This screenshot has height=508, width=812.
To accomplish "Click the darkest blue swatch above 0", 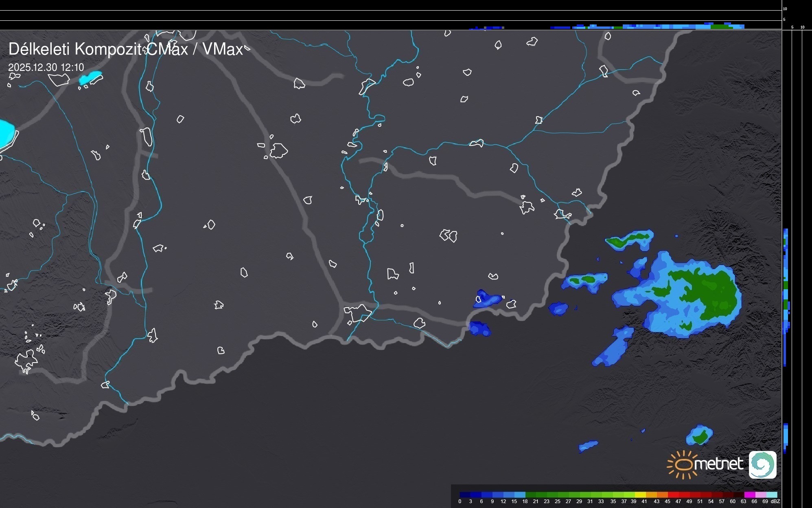I will 465,495.
